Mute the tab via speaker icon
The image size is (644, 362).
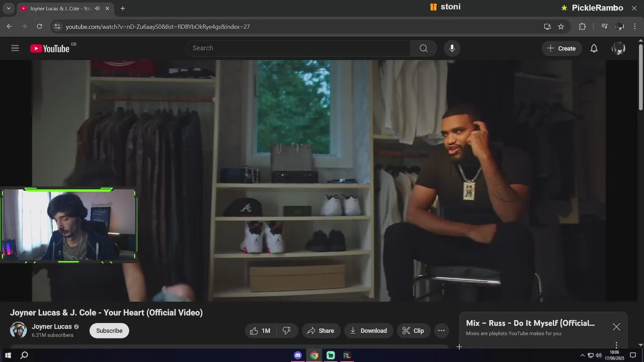[x=97, y=9]
